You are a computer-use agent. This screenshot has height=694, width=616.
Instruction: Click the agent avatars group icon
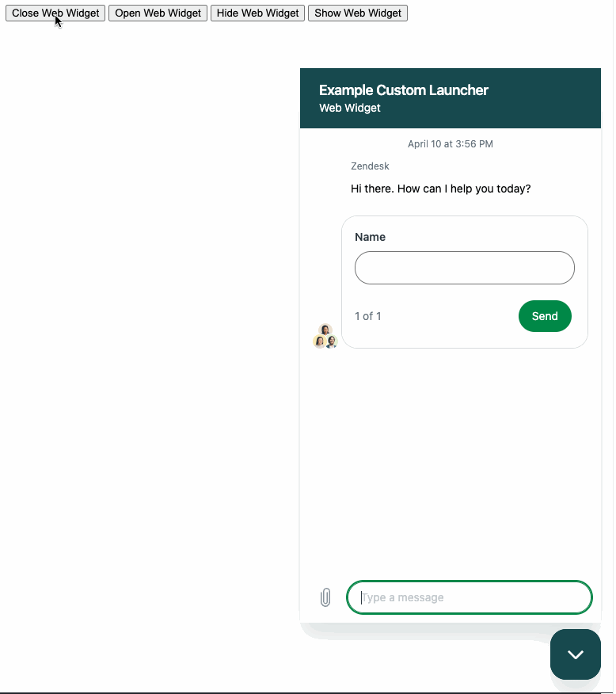(x=325, y=337)
